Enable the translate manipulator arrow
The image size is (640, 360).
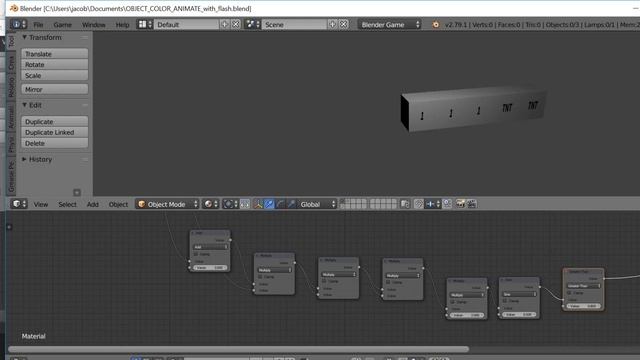coord(269,204)
